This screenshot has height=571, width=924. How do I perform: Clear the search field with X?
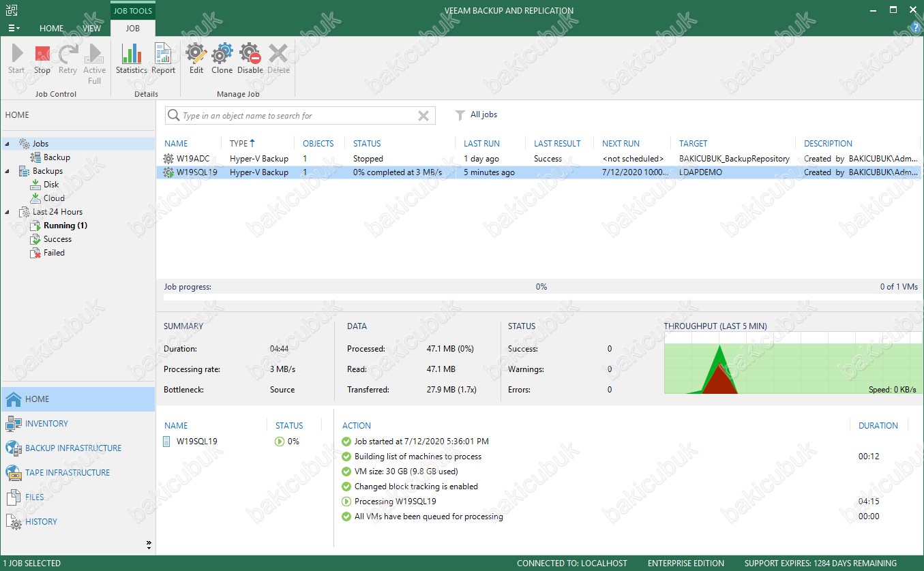point(423,116)
